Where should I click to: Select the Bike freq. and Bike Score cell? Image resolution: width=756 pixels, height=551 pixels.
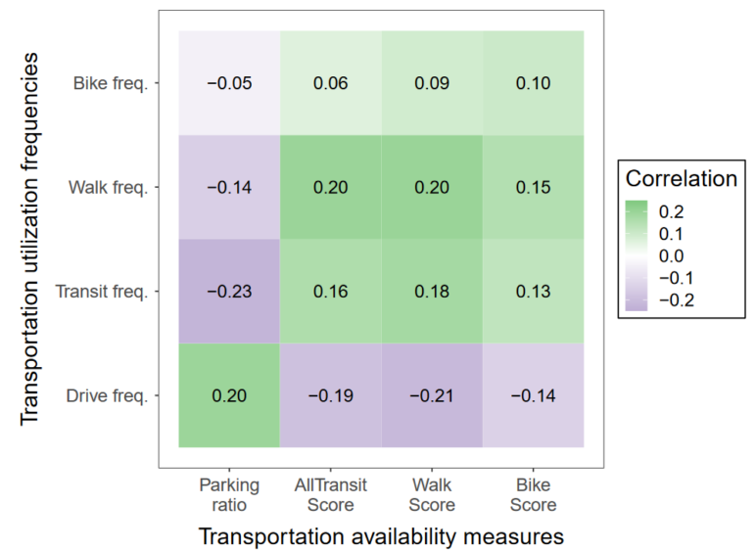coord(534,83)
